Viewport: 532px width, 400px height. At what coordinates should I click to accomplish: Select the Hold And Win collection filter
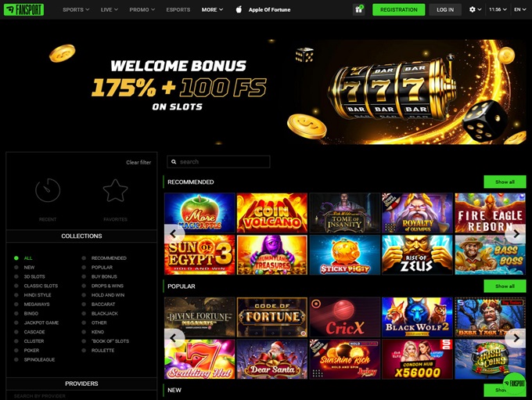tap(107, 295)
